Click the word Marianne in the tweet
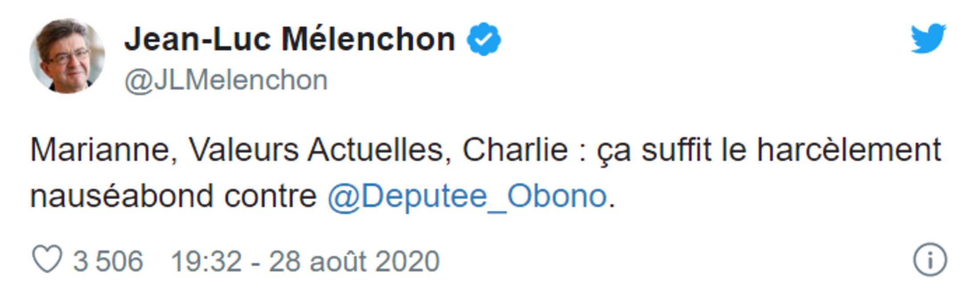This screenshot has height=291, width=980. tap(100, 150)
